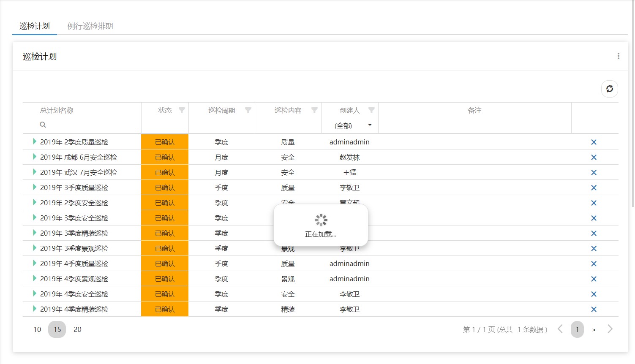Open the filter icon in 状态 column header
This screenshot has height=364, width=635.
[182, 110]
